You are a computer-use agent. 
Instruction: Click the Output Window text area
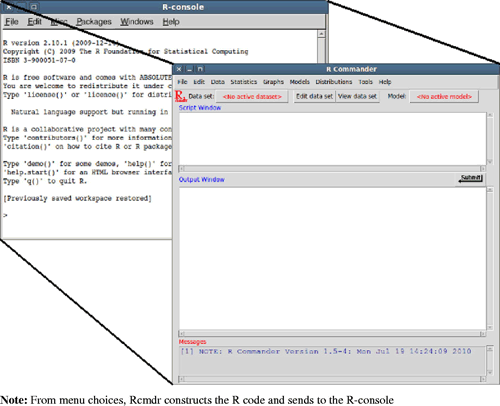332,259
